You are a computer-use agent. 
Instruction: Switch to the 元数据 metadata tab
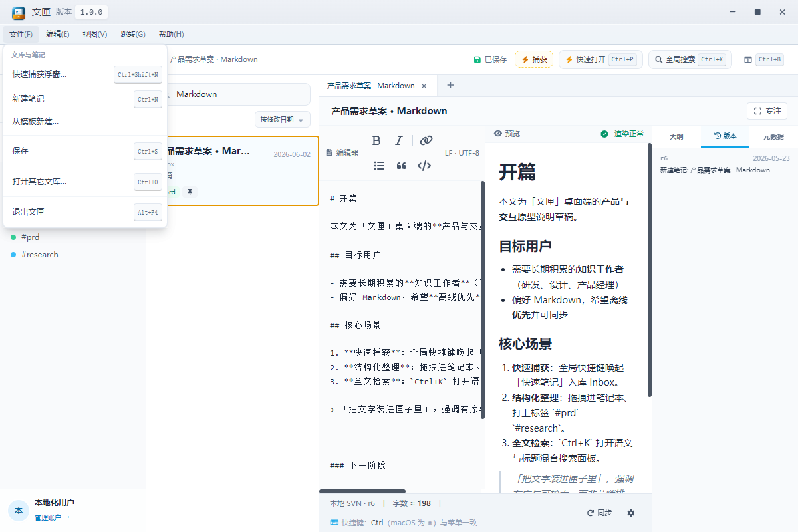click(x=773, y=136)
